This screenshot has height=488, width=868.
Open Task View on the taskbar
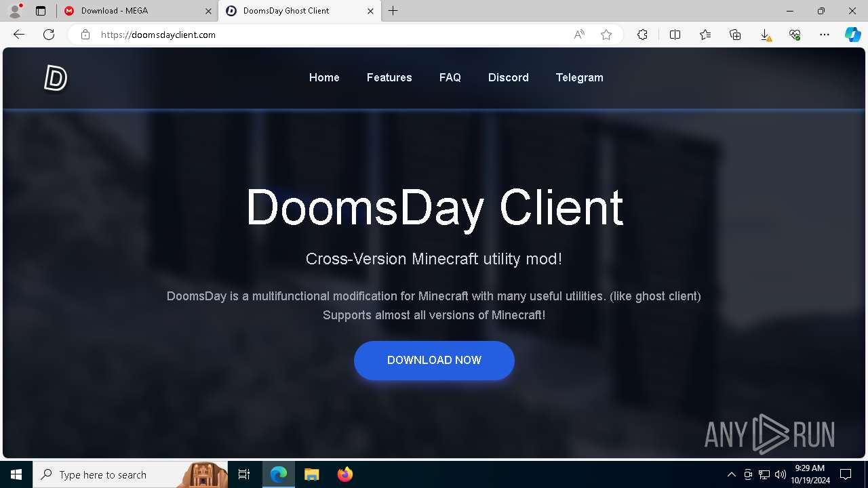(x=244, y=474)
